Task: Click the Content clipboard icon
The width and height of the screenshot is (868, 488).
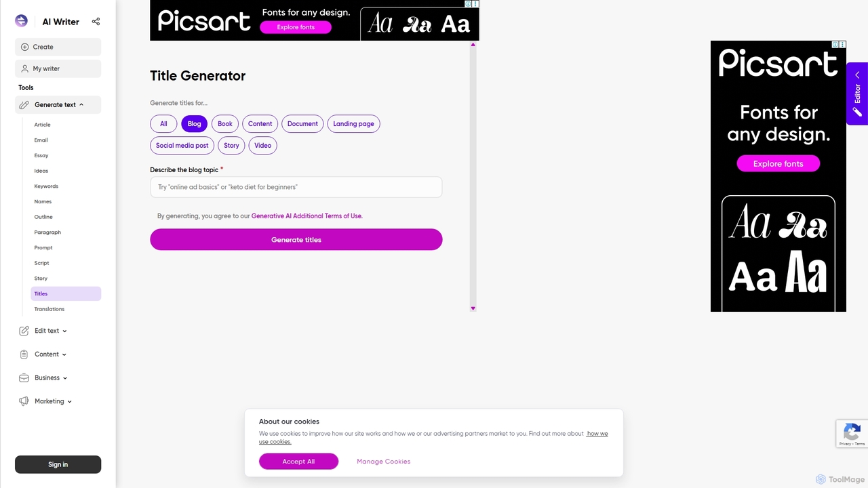Action: coord(24,354)
